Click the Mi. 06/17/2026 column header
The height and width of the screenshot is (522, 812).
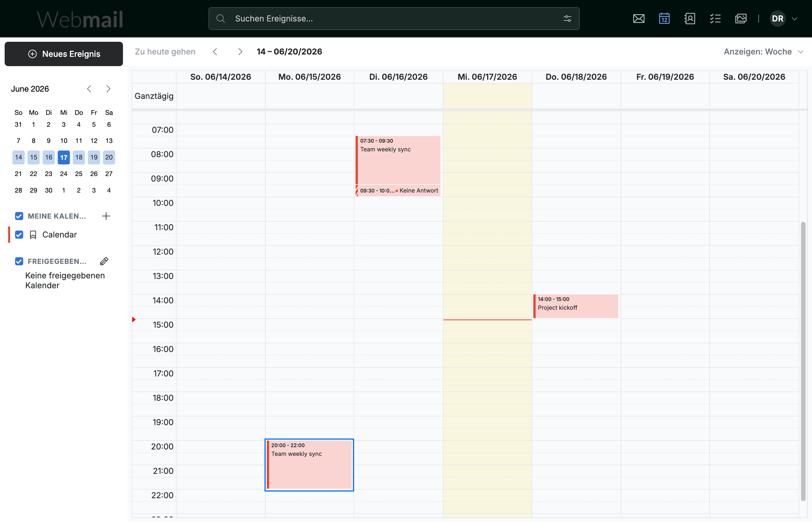pyautogui.click(x=487, y=77)
